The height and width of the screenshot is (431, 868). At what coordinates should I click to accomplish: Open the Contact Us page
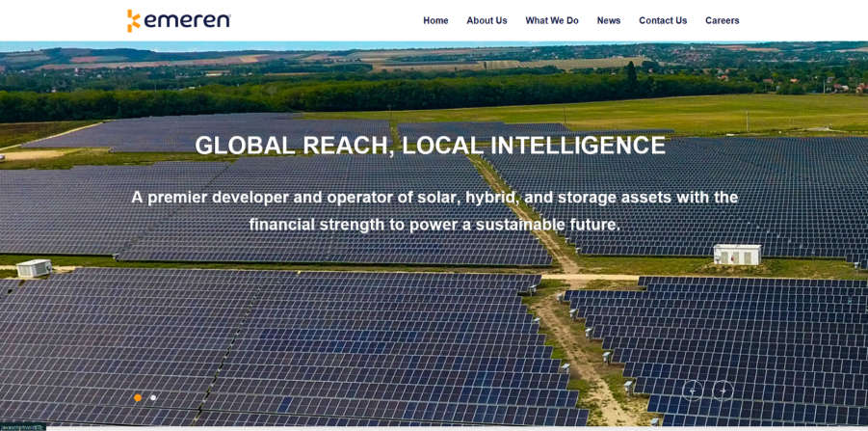pos(663,20)
